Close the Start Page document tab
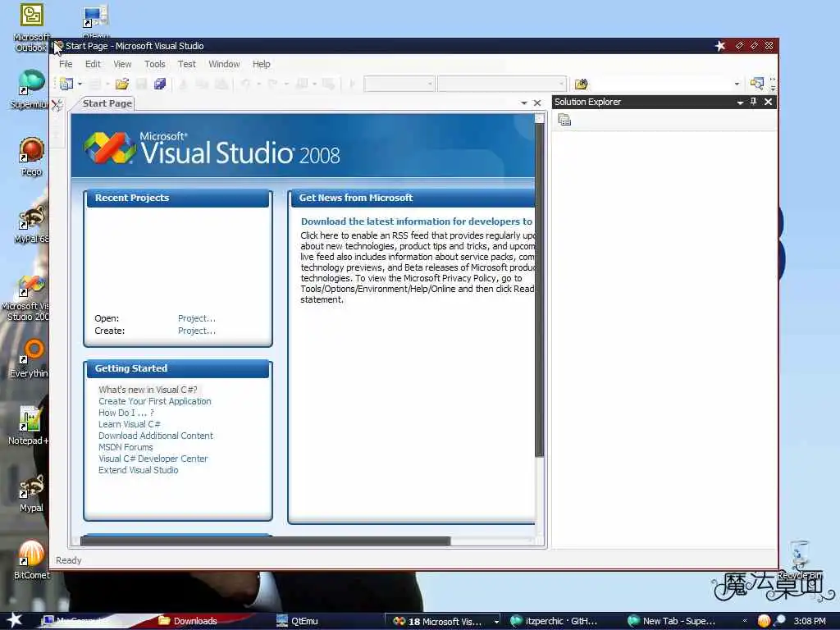840x630 pixels. [537, 103]
